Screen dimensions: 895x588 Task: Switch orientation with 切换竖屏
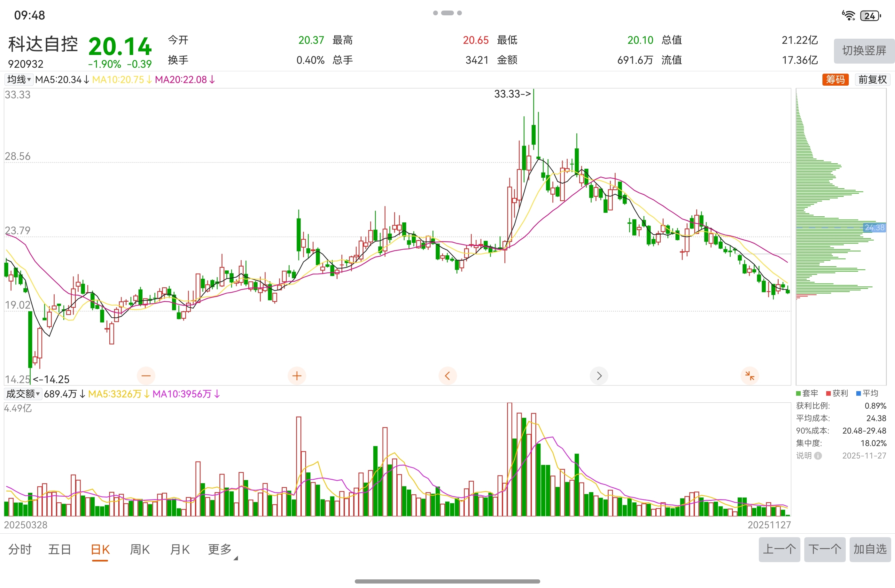pos(864,51)
